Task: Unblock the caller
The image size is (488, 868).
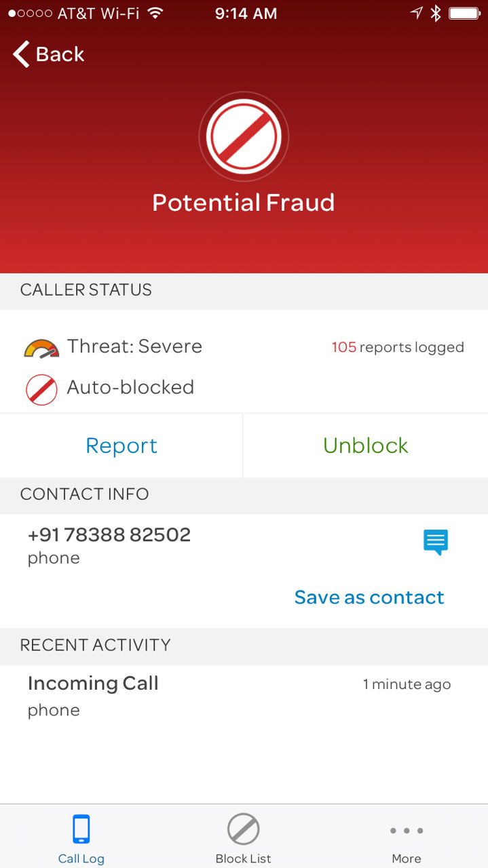Action: (365, 446)
